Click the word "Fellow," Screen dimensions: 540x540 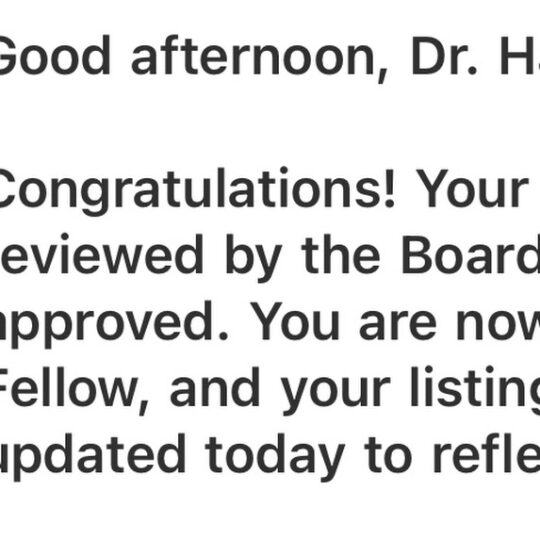(x=74, y=390)
